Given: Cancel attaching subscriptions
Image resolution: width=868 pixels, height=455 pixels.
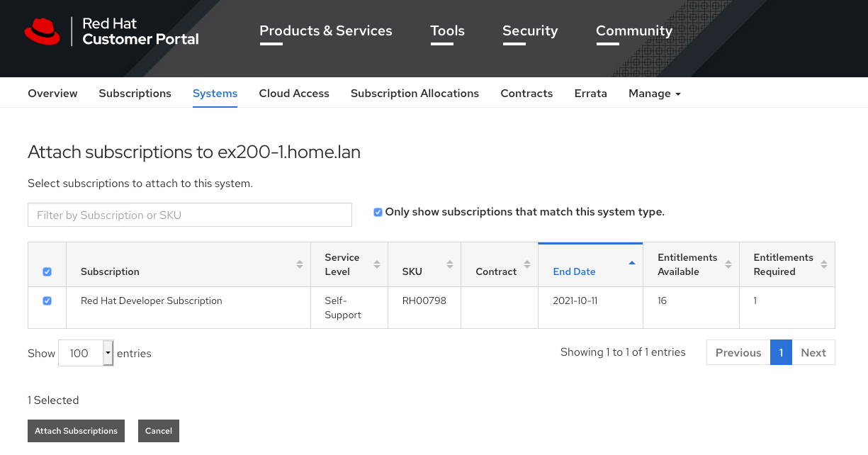Looking at the screenshot, I should tap(158, 430).
